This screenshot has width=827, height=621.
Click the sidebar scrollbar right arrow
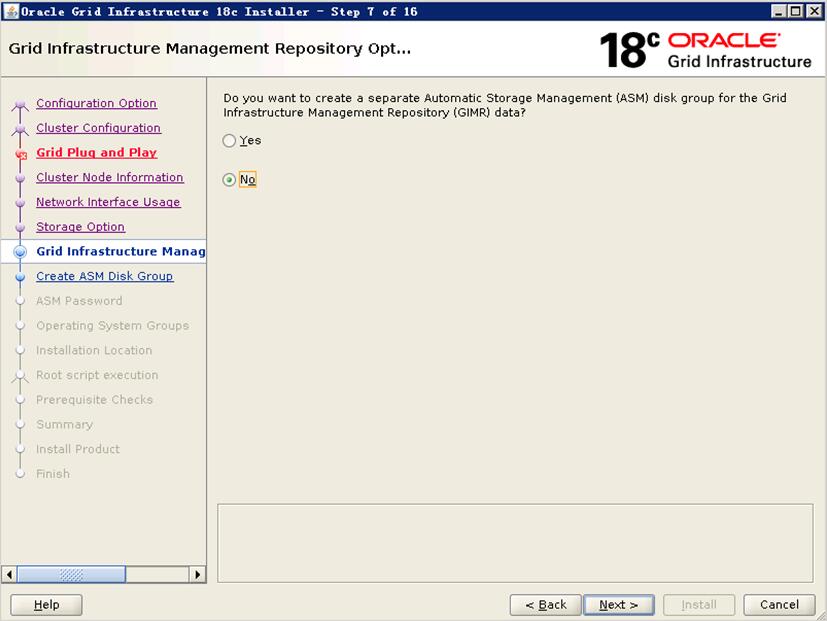point(197,574)
